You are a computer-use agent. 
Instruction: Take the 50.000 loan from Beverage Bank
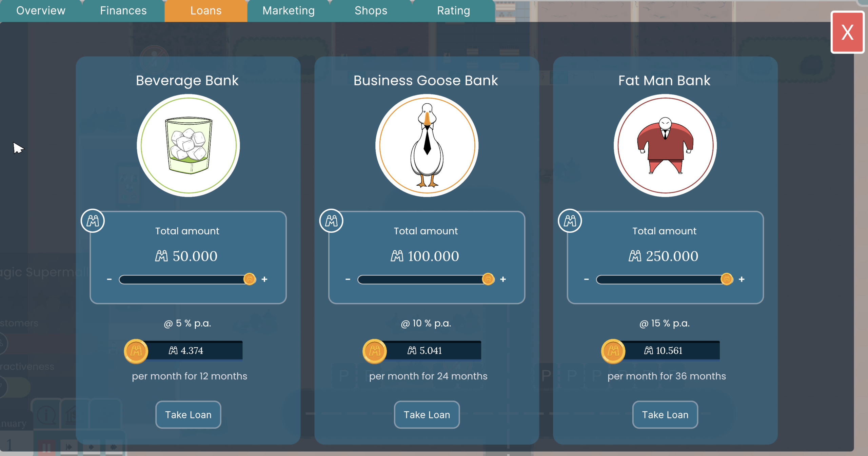tap(188, 414)
